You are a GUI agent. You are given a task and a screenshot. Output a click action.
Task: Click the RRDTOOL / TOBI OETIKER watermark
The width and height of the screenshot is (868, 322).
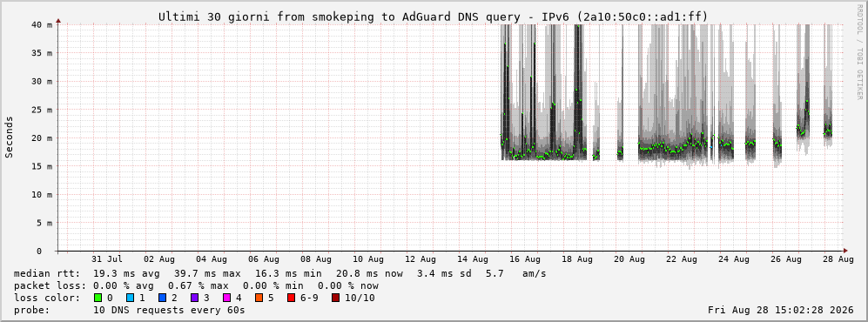[x=859, y=52]
